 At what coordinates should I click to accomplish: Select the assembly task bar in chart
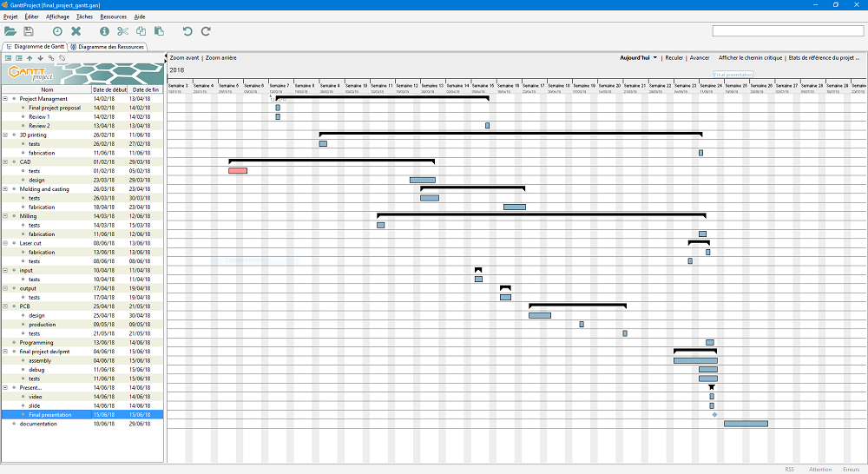695,360
